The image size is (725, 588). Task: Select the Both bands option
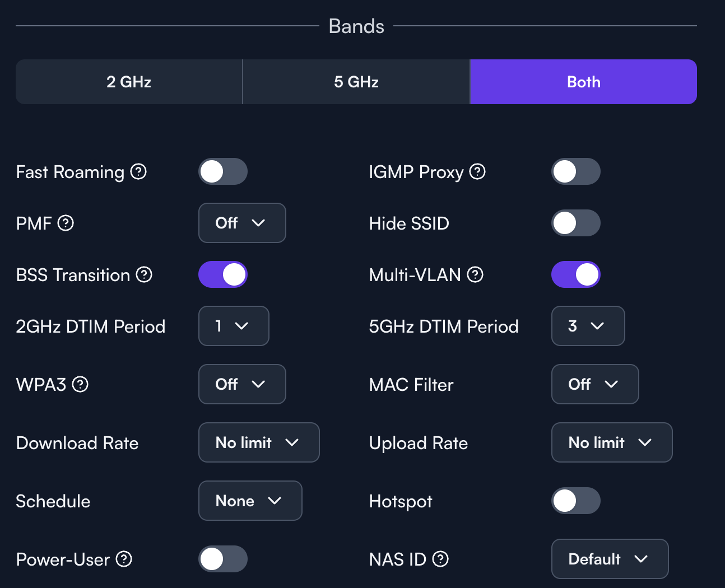583,82
